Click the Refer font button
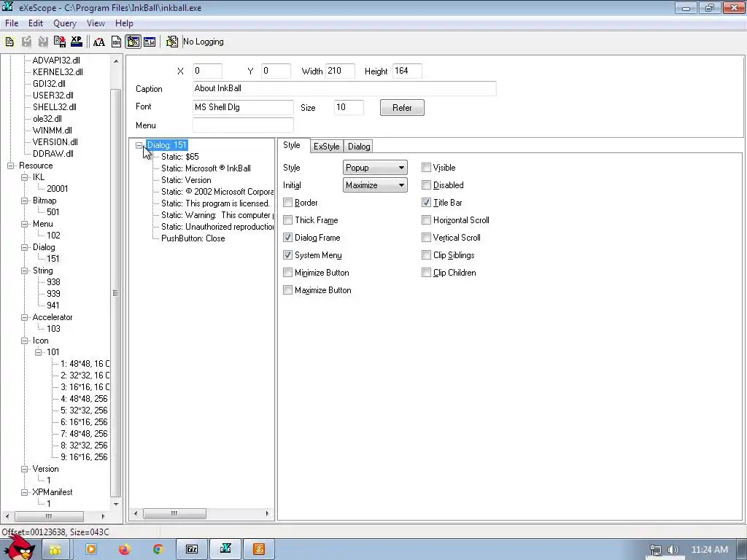Viewport: 747px width, 560px height. pos(402,108)
